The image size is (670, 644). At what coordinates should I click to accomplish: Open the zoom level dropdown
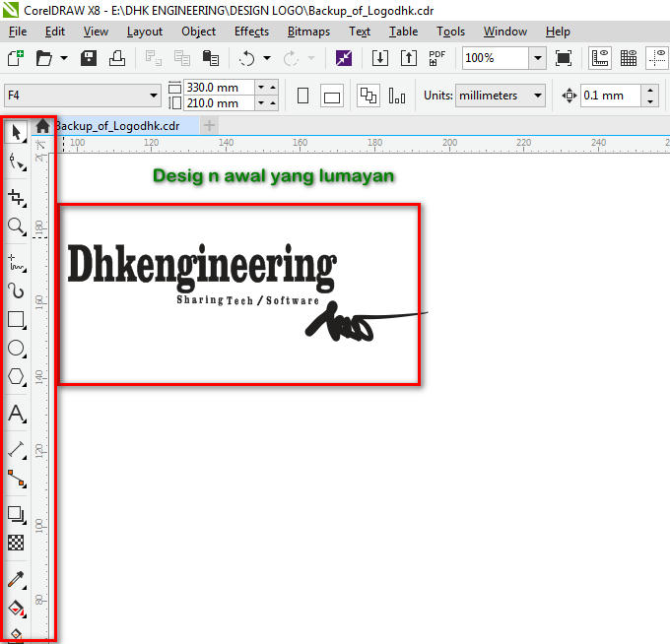click(538, 58)
